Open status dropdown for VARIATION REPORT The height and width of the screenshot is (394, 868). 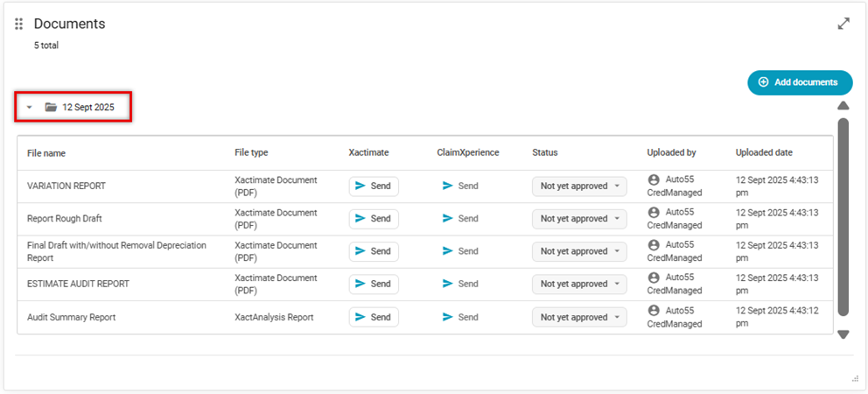579,186
